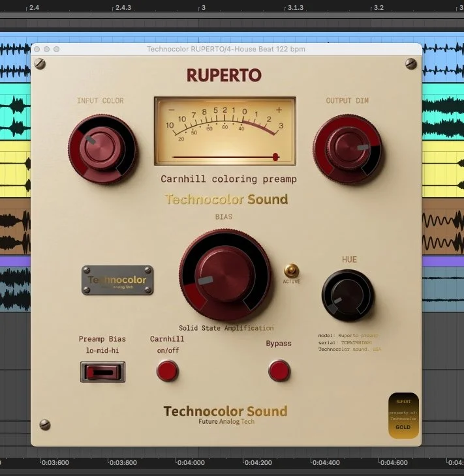The width and height of the screenshot is (464, 476).
Task: Flip the ACTIVE brass toggle switch
Action: click(x=291, y=271)
